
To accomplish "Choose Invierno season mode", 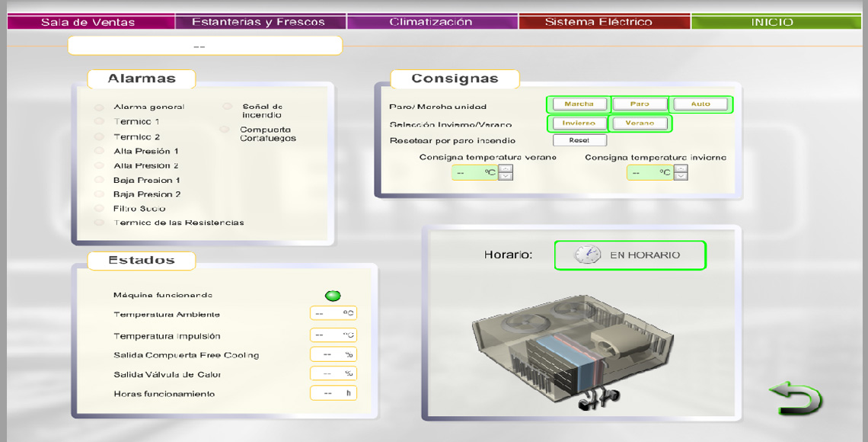I will [x=579, y=123].
